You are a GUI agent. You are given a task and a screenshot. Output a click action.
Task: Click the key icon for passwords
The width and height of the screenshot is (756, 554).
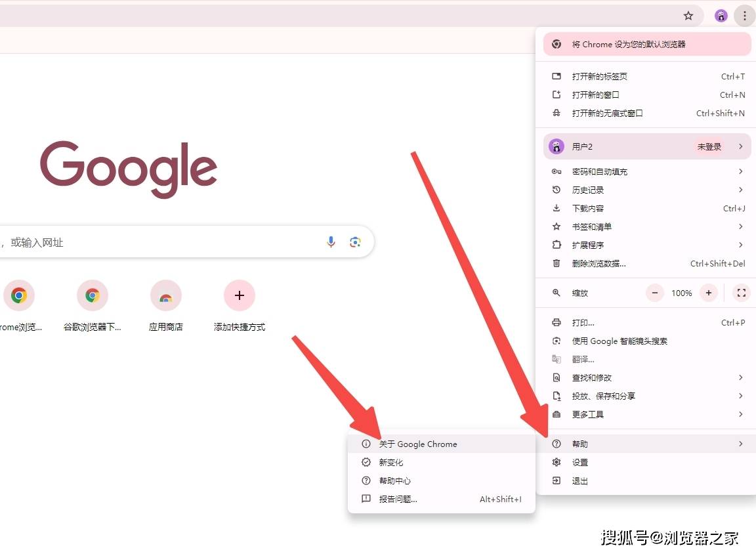click(x=556, y=172)
